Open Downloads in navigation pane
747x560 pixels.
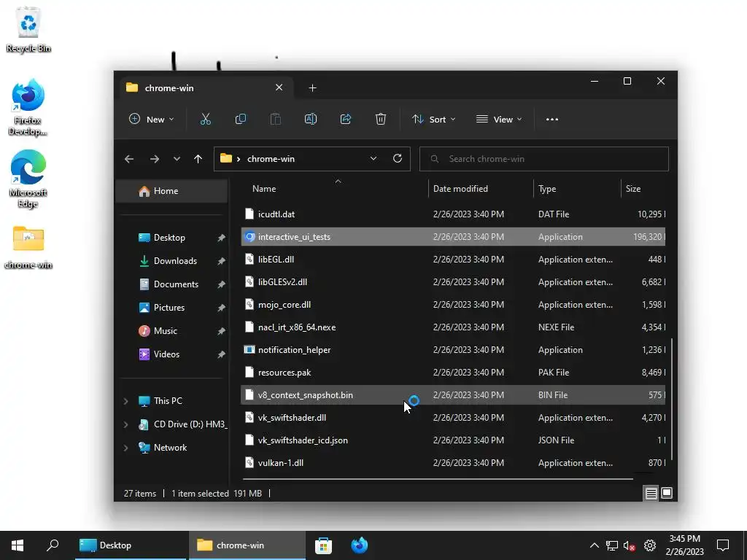tap(171, 261)
